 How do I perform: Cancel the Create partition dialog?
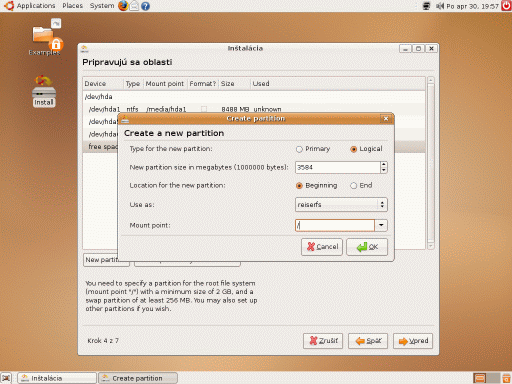322,247
